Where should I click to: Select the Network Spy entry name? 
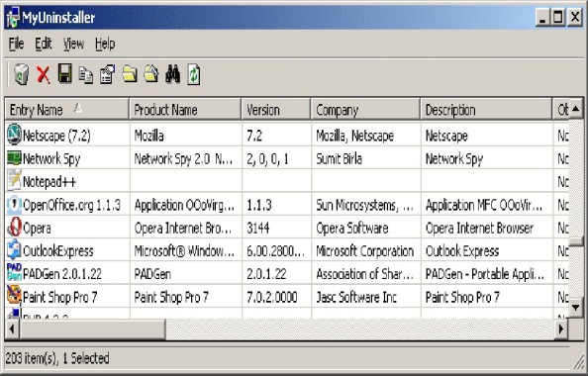click(51, 159)
